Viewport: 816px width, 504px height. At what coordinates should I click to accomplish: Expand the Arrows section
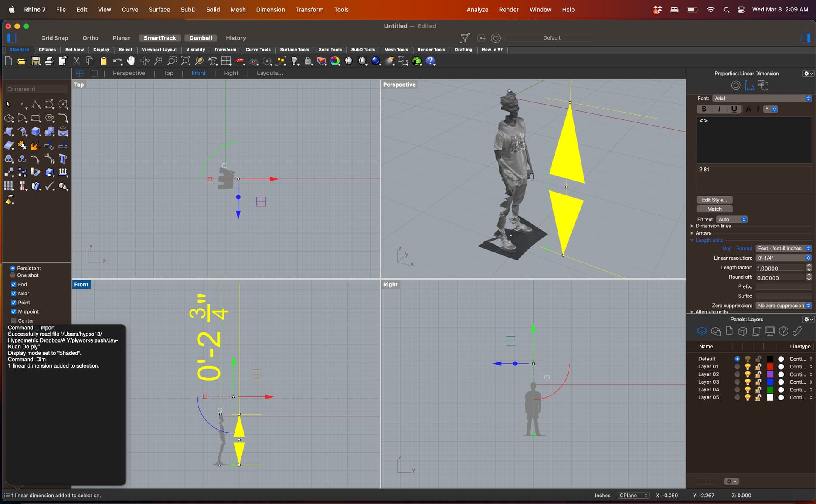coord(692,233)
